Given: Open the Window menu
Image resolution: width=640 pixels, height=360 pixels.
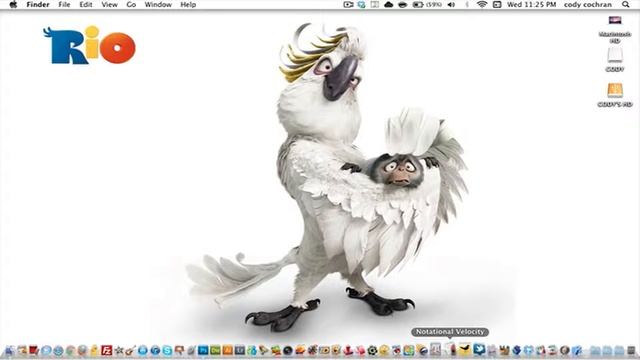Looking at the screenshot, I should click(x=158, y=5).
